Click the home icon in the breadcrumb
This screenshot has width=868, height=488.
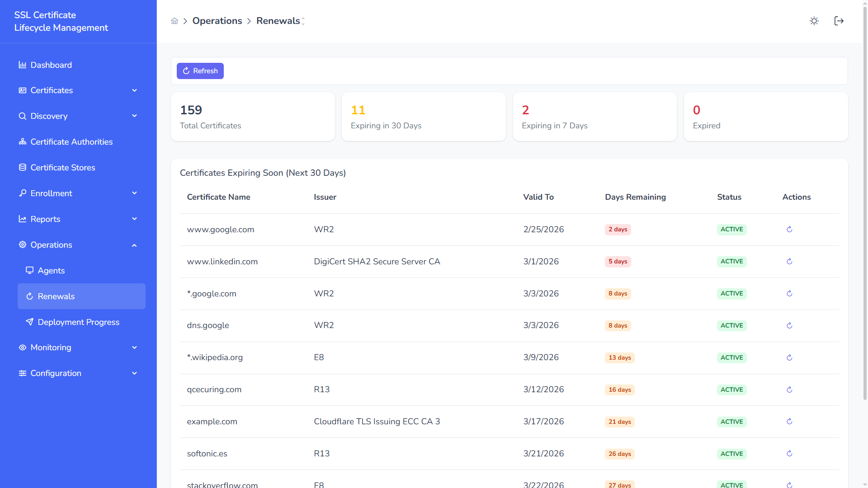point(175,21)
